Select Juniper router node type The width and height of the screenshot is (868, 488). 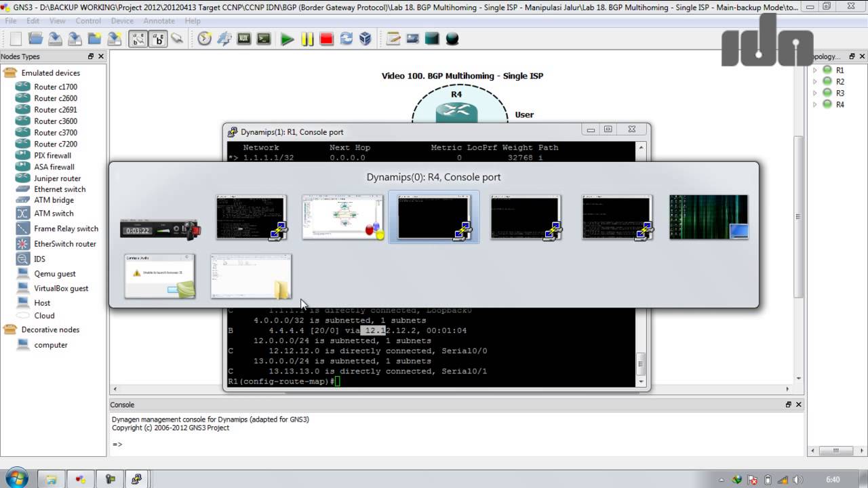click(x=57, y=179)
